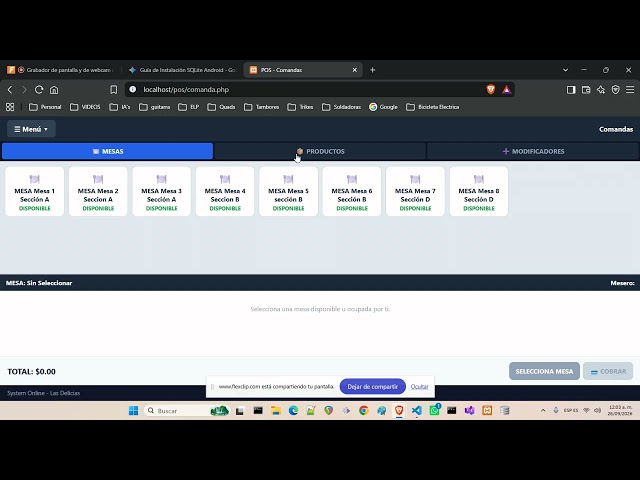Open the Tambores bookmarks folder
The width and height of the screenshot is (640, 480).
tap(261, 107)
